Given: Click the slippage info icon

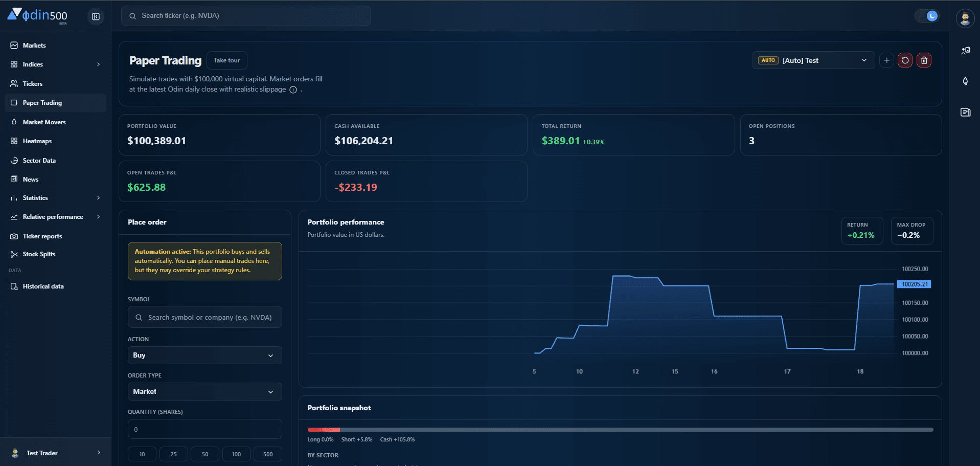Looking at the screenshot, I should click(293, 90).
